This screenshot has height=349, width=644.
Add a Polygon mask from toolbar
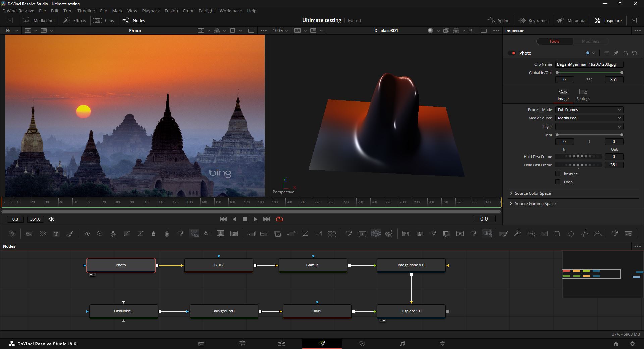(584, 234)
